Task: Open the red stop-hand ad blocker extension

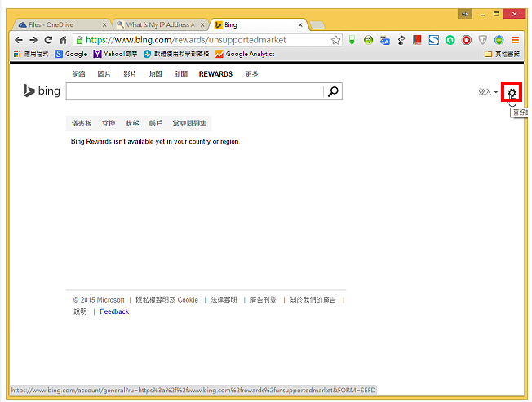Action: [466, 40]
